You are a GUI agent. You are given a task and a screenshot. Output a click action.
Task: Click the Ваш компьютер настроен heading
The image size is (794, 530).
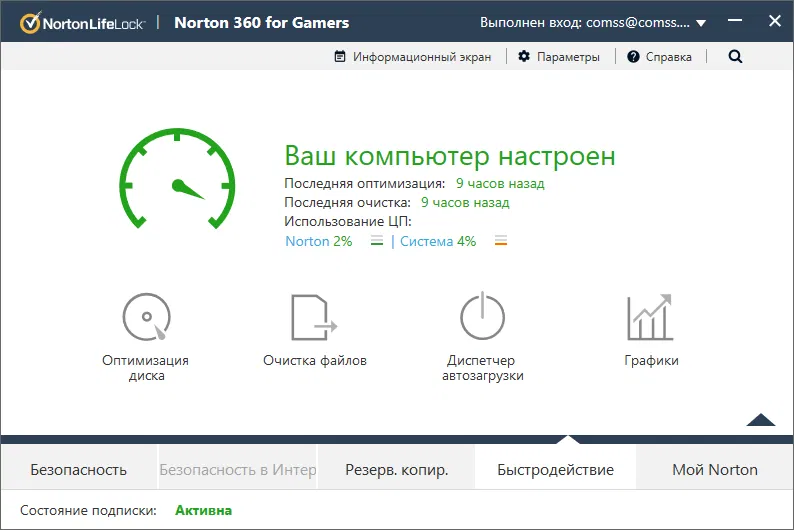450,155
